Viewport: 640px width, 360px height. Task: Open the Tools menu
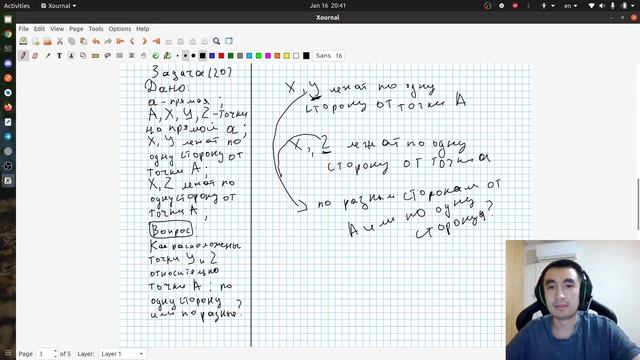click(96, 29)
